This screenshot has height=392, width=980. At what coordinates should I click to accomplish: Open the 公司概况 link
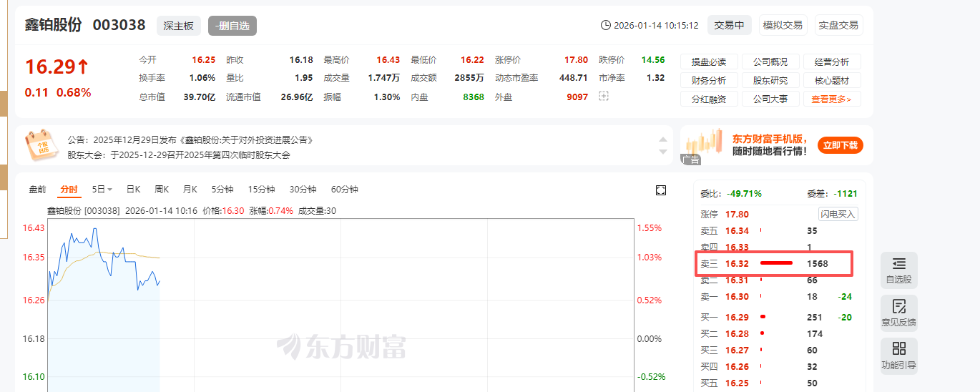point(770,62)
